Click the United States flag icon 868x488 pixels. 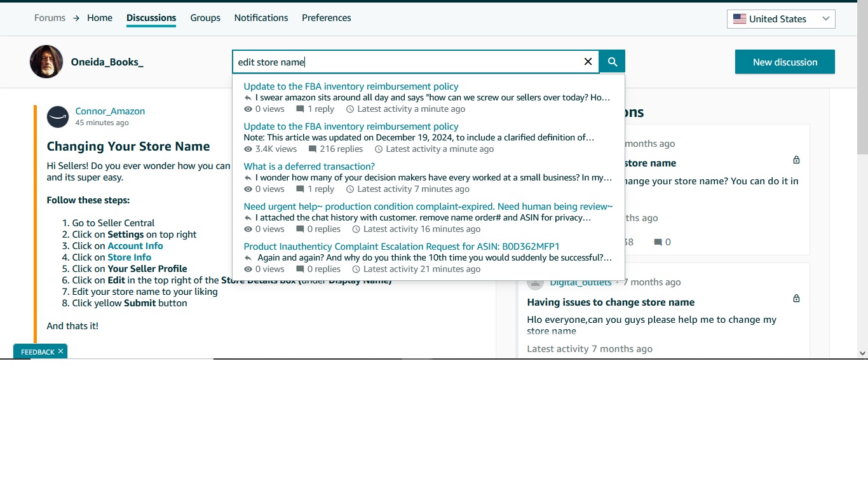click(x=740, y=19)
